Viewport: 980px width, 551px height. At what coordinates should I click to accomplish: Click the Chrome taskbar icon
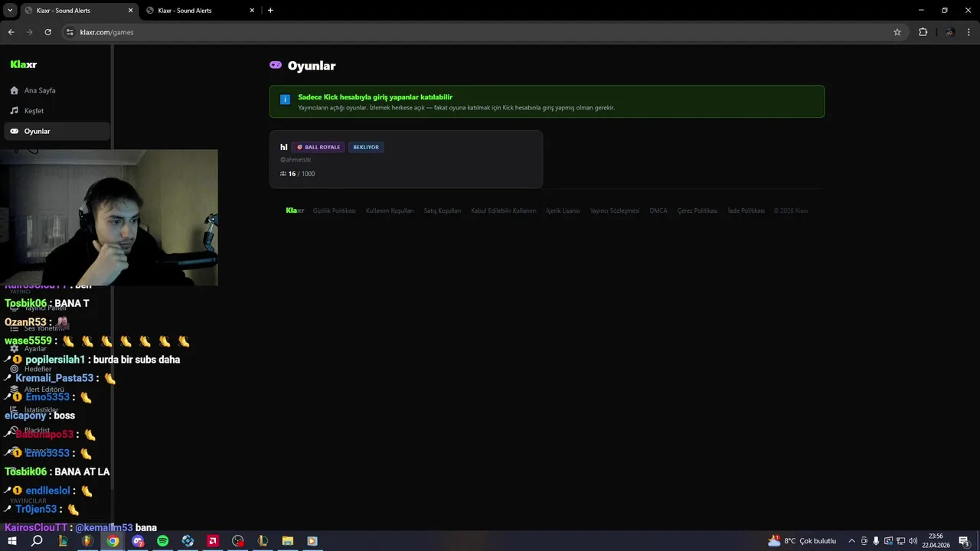[x=113, y=541]
